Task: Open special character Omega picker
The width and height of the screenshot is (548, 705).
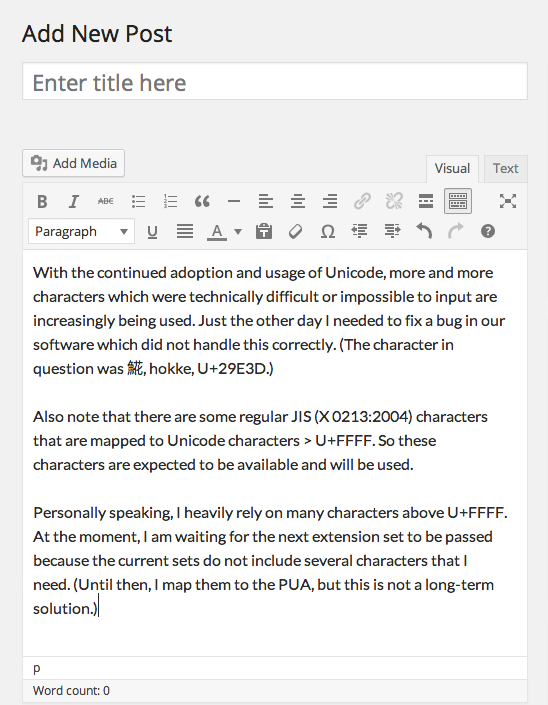Action: pyautogui.click(x=328, y=232)
